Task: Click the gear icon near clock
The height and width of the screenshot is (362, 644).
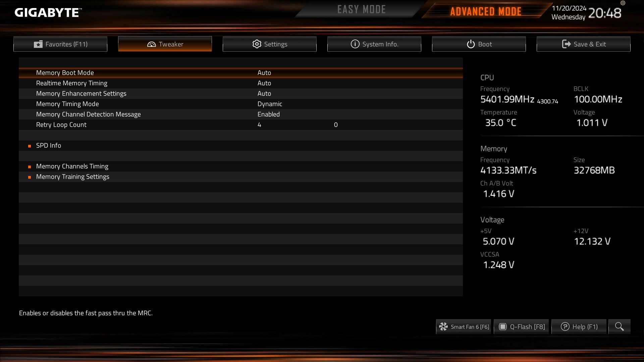Action: click(x=623, y=3)
